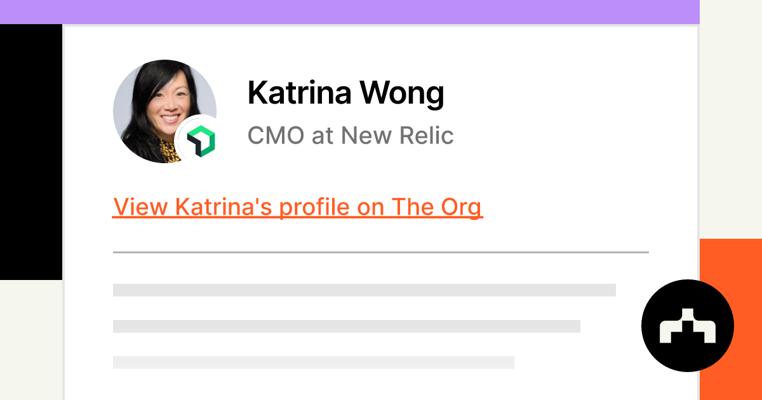
Task: Select the CMO at New Relic subtitle
Action: click(350, 135)
